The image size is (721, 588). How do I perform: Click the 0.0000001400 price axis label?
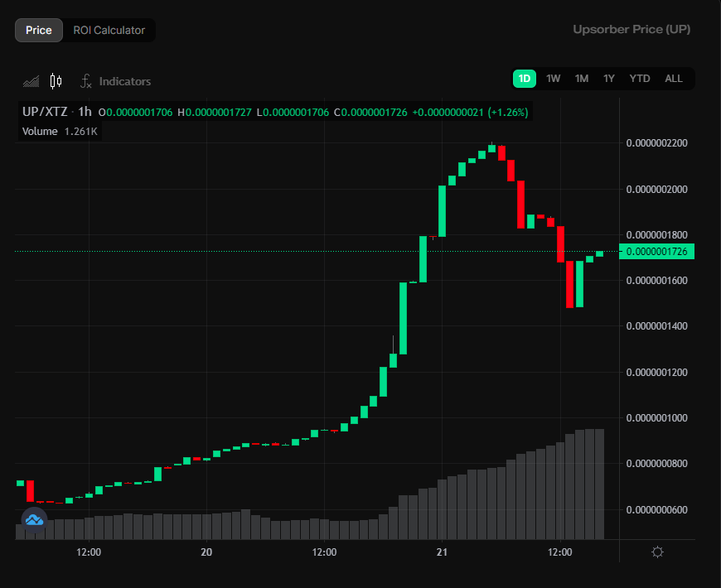(656, 325)
